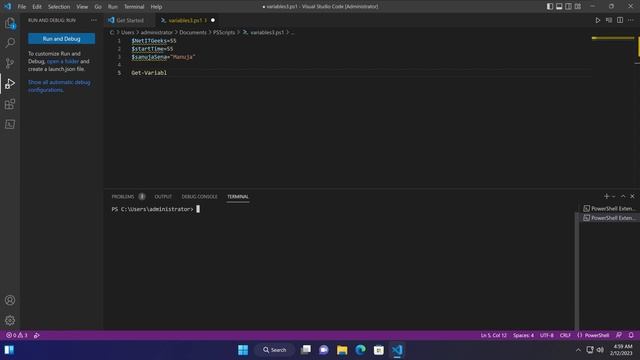Viewport: 640px width, 360px height.
Task: Click the blue Run and Debug button
Action: (62, 38)
